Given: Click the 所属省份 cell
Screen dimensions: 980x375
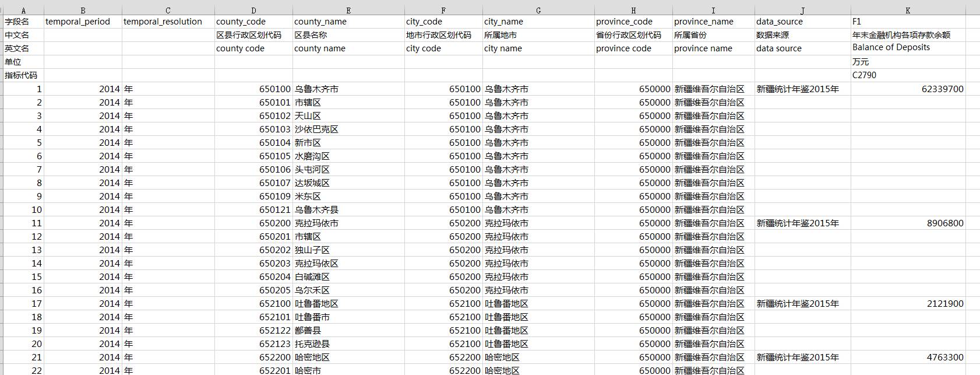Looking at the screenshot, I should coord(713,35).
